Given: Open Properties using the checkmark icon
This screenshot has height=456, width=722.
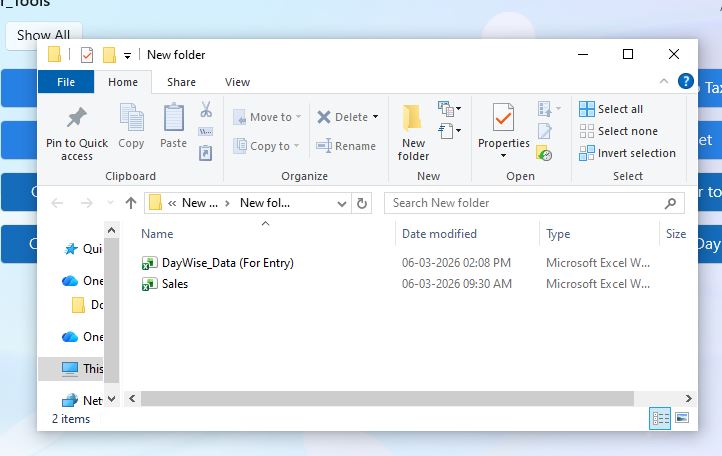Looking at the screenshot, I should pos(503,119).
